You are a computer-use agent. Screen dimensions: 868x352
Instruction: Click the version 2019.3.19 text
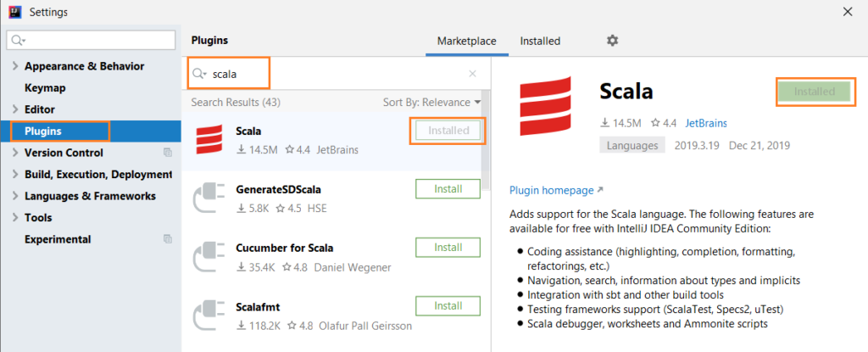697,146
